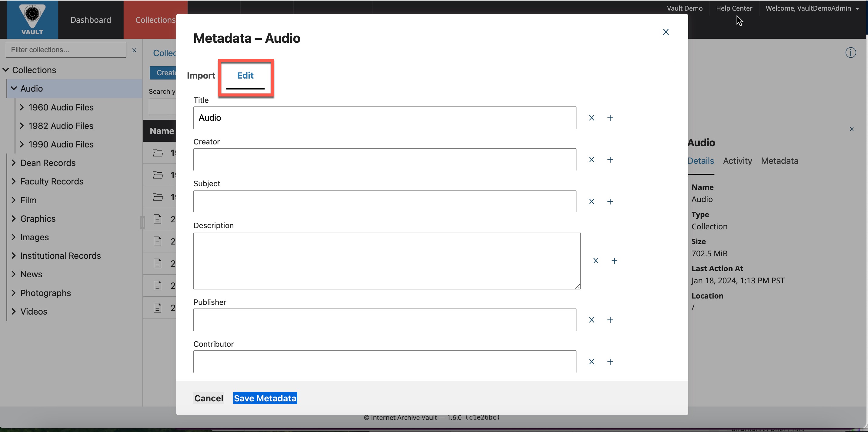Open the Activity tab in details panel

(737, 161)
